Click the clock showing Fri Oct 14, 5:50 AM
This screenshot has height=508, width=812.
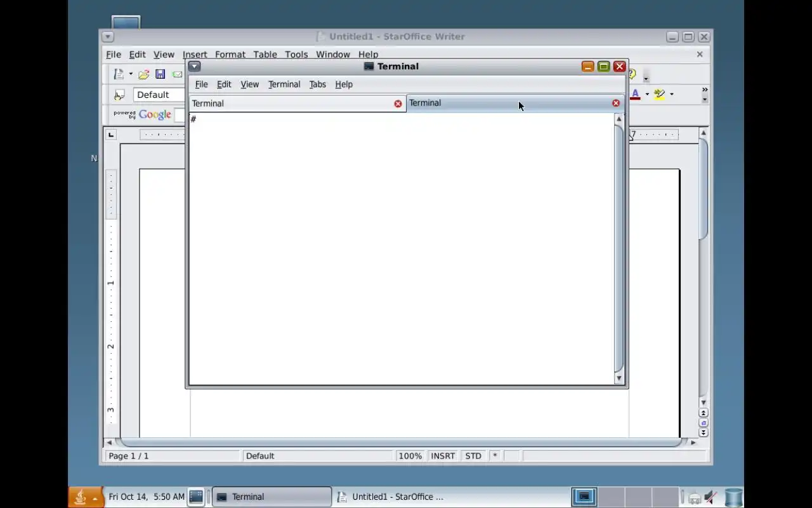(147, 497)
